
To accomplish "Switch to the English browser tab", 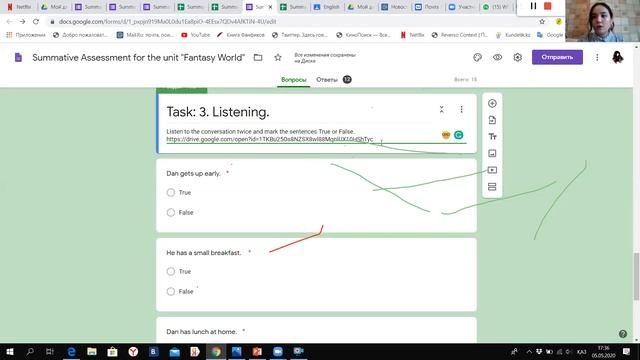I will pos(327,7).
